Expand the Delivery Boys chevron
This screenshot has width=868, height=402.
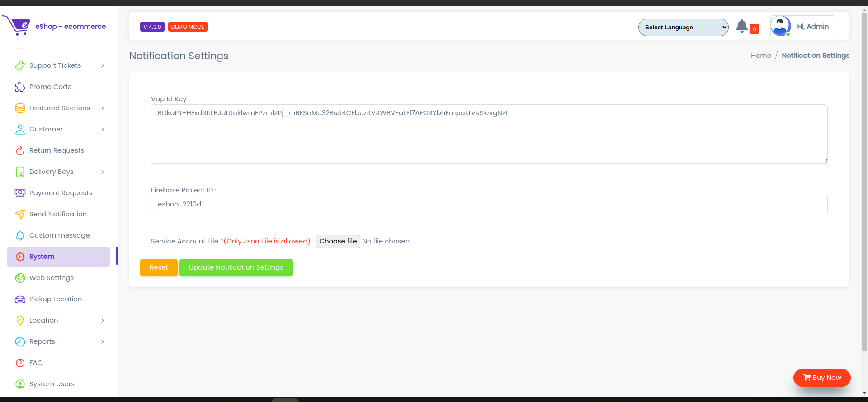coord(103,172)
